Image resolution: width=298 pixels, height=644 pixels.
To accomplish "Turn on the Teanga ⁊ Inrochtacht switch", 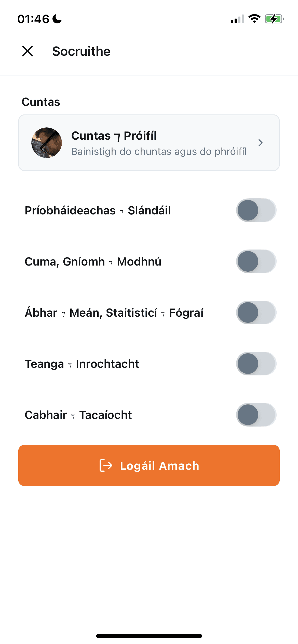I will [x=256, y=364].
